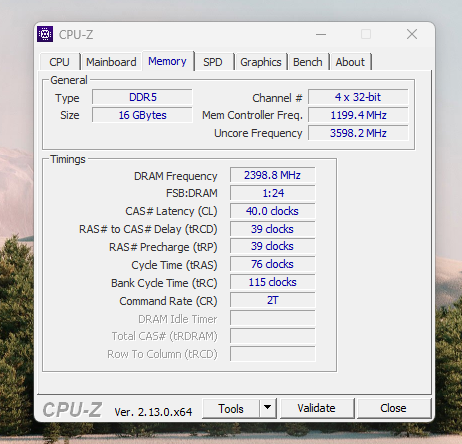Select the Memory tab

(168, 61)
